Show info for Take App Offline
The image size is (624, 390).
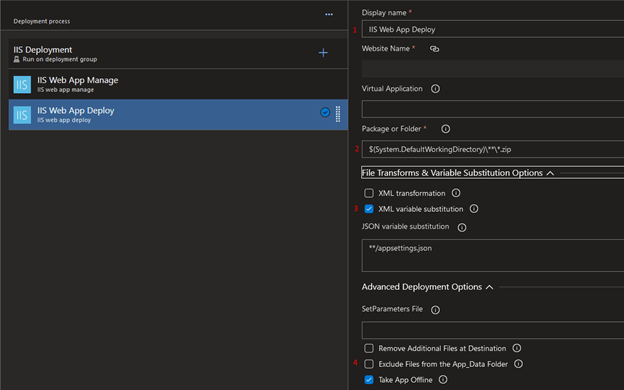click(x=443, y=380)
